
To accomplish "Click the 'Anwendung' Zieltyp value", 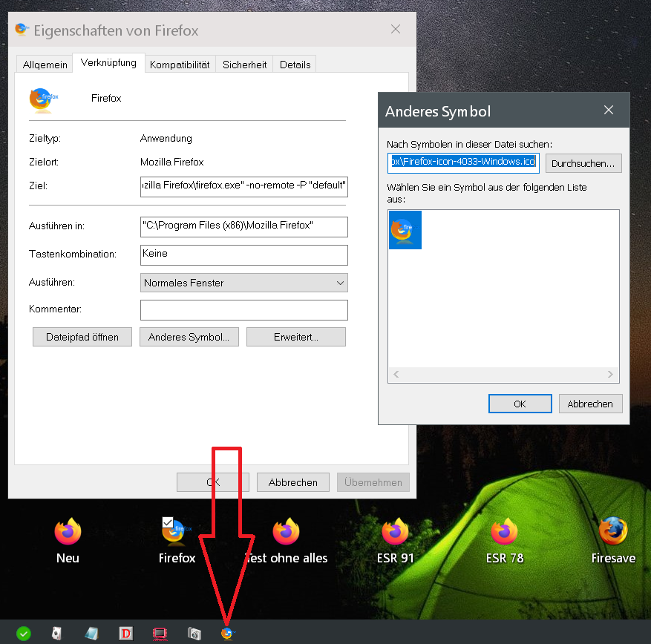I will tap(166, 138).
